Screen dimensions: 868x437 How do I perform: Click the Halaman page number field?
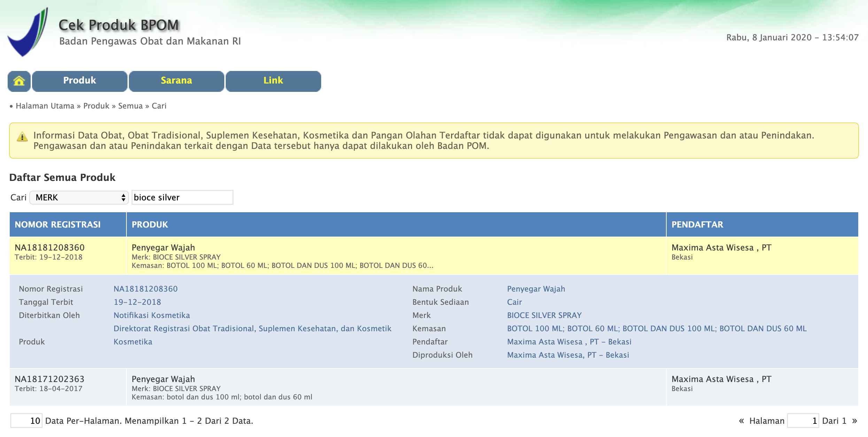803,421
